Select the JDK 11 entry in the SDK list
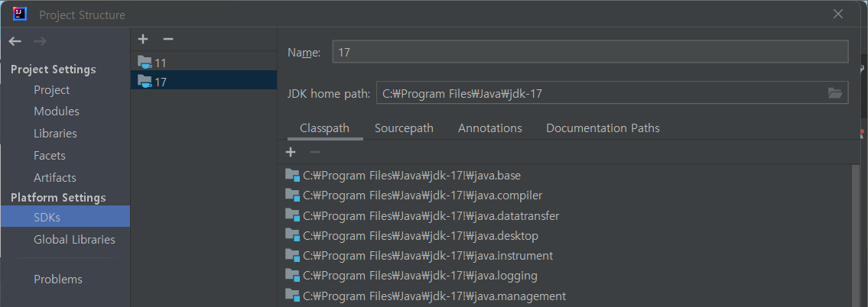The width and height of the screenshot is (868, 307). 203,62
